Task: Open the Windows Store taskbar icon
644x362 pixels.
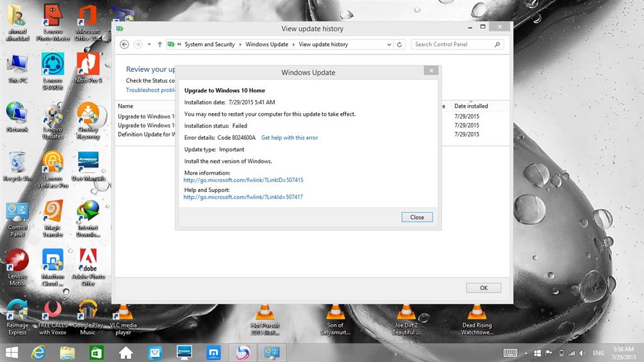Action: click(x=96, y=353)
